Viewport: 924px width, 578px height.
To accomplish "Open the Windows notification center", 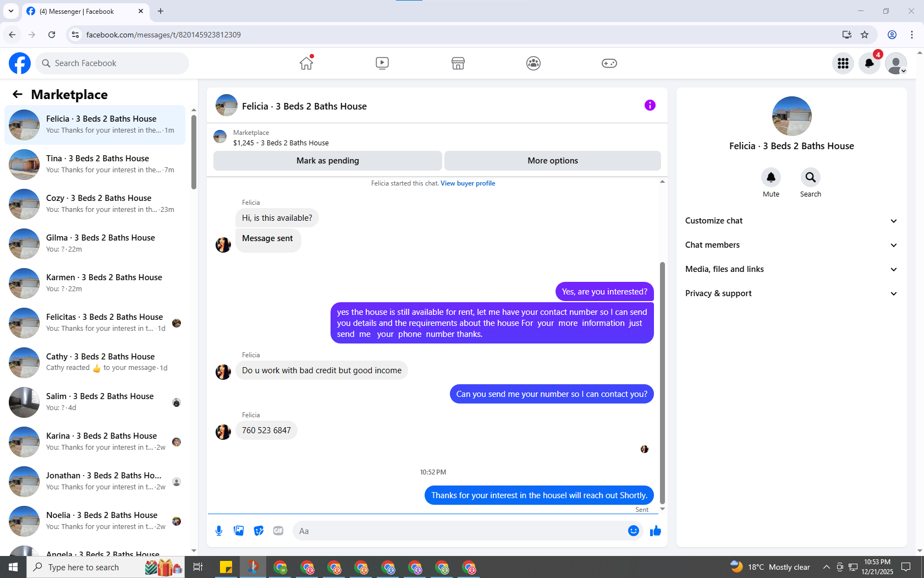I will pyautogui.click(x=906, y=567).
